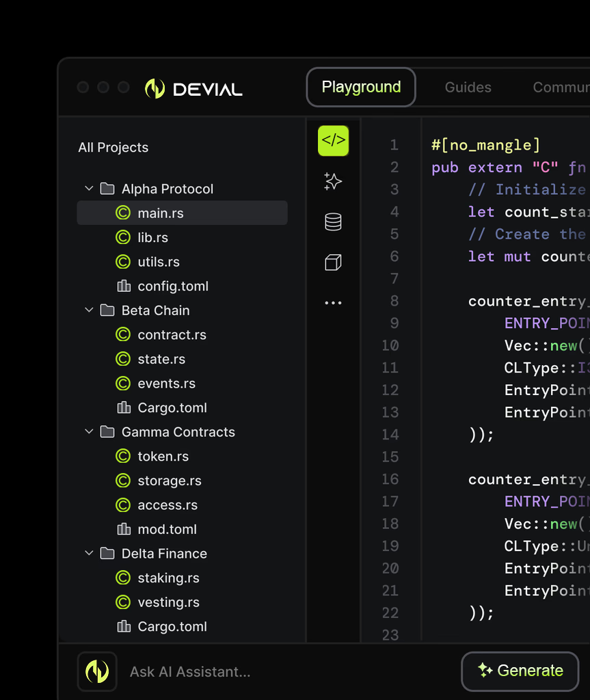Viewport: 590px width, 700px height.
Task: Collapse the Beta Chain folder chevron
Action: click(89, 310)
